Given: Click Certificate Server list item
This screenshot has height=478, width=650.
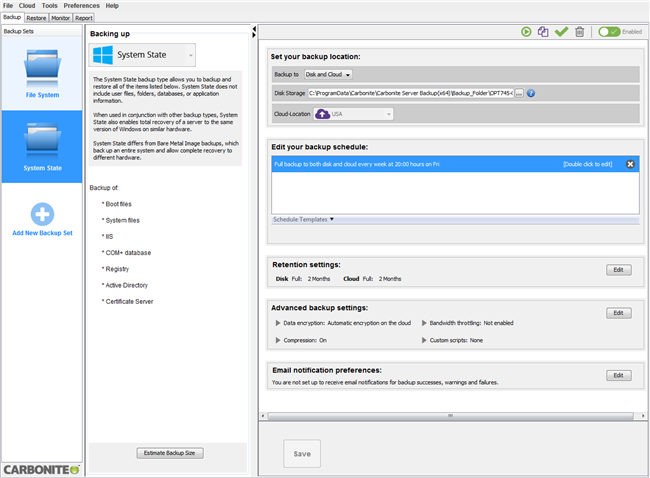Looking at the screenshot, I should click(x=129, y=301).
